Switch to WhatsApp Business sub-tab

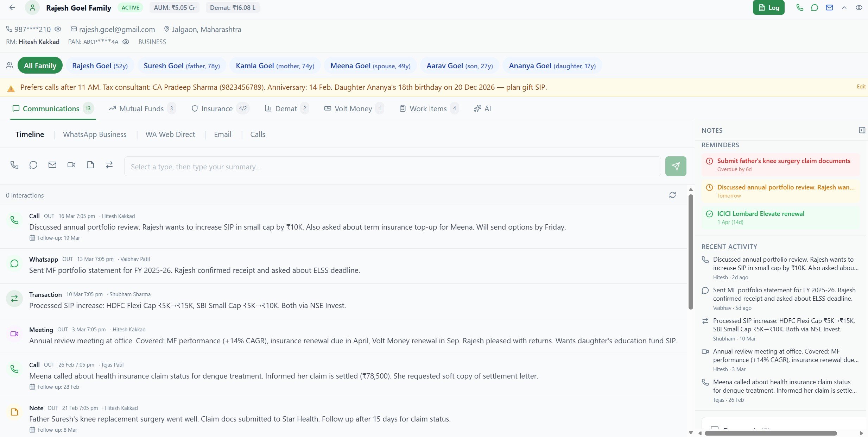pyautogui.click(x=95, y=135)
